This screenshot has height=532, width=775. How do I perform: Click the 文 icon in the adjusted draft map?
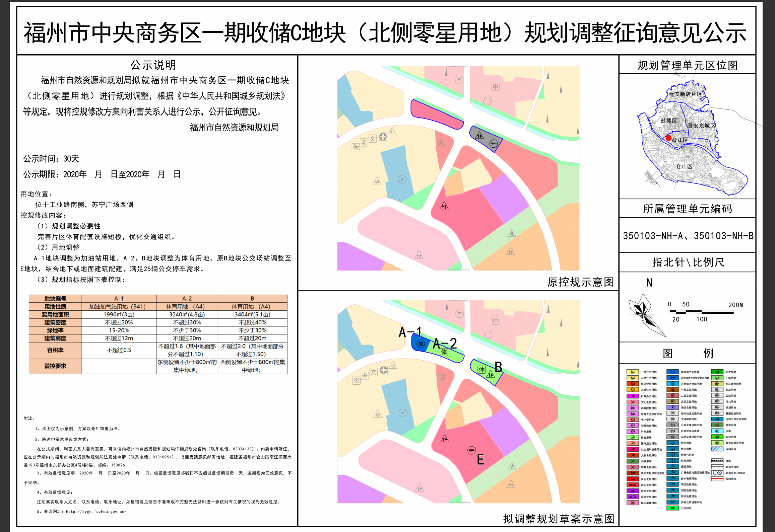(374, 372)
